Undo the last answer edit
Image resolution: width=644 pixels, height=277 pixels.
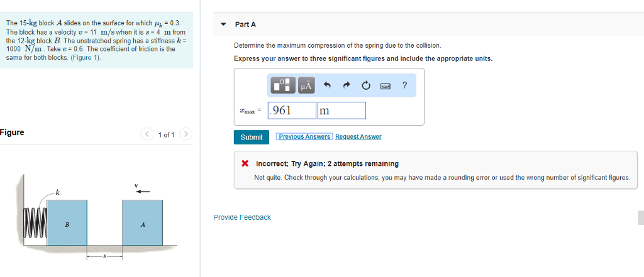[327, 85]
